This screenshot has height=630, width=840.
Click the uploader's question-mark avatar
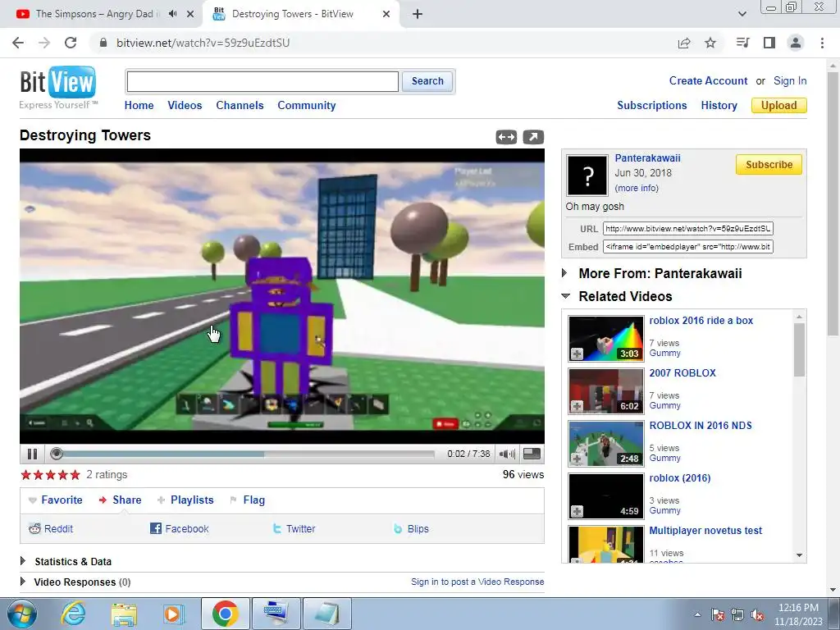[587, 176]
